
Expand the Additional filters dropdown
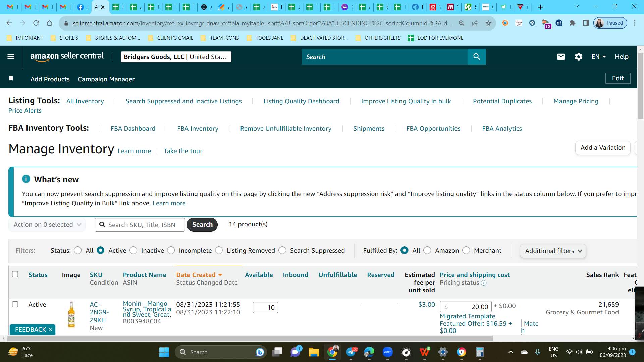click(553, 251)
